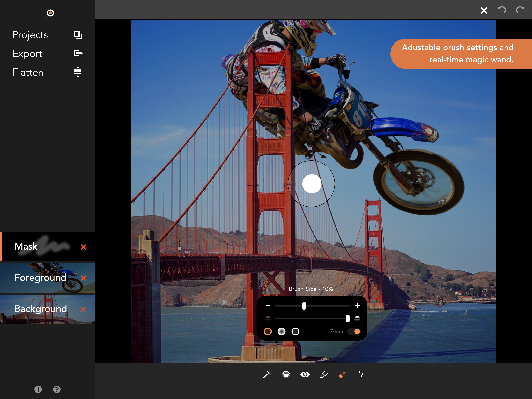Toggle the Zoom switch

click(354, 331)
